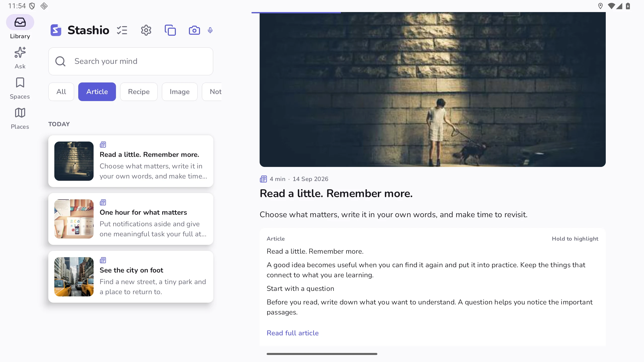Click the large article hero image
The image size is (644, 362).
tap(433, 89)
